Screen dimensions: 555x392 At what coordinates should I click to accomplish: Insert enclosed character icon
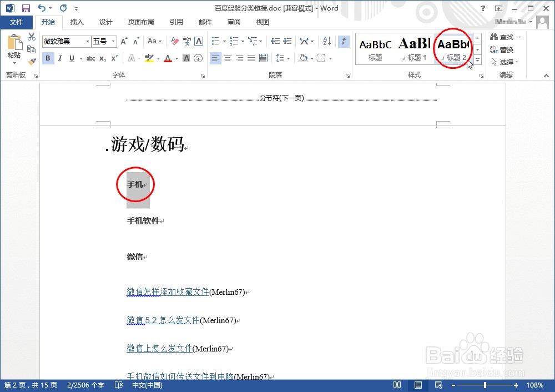(x=198, y=58)
